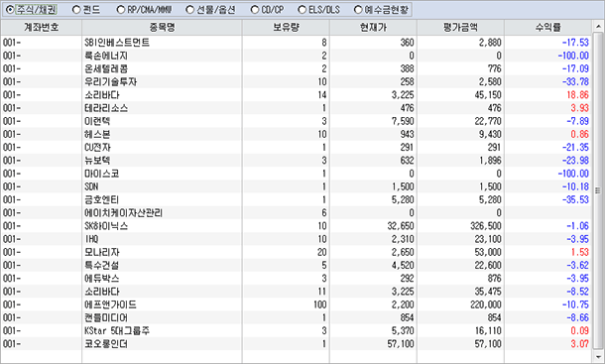605x364 pixels.
Task: Select the 예수금현황 radio option
Action: click(358, 10)
